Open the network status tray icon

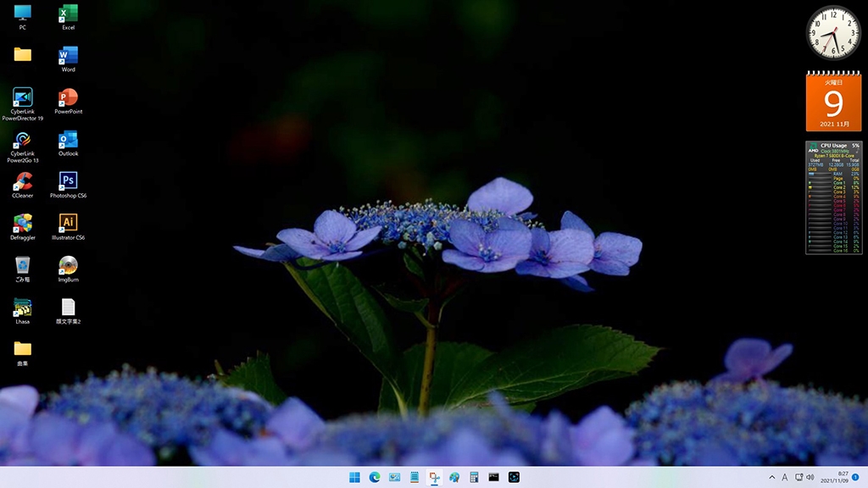[x=798, y=478]
